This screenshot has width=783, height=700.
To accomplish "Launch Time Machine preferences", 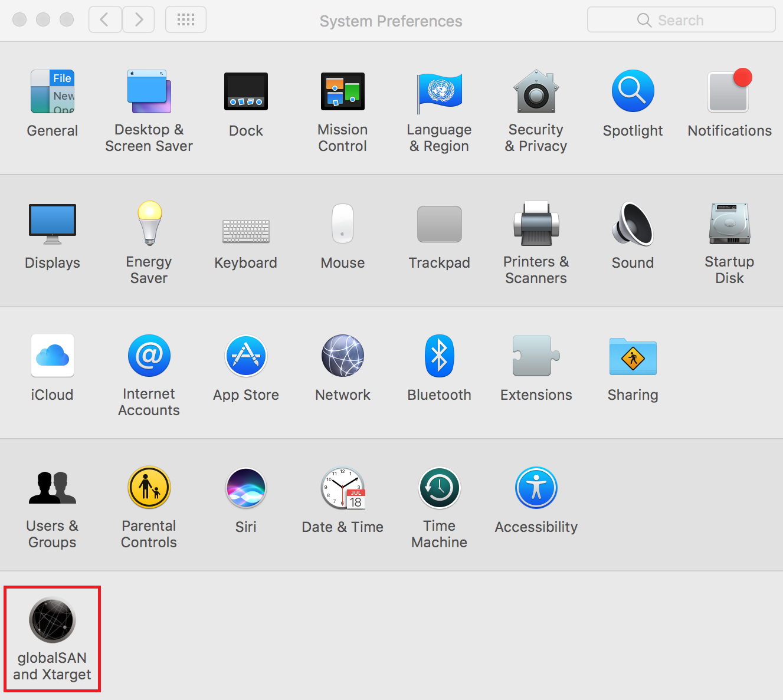I will pyautogui.click(x=439, y=488).
